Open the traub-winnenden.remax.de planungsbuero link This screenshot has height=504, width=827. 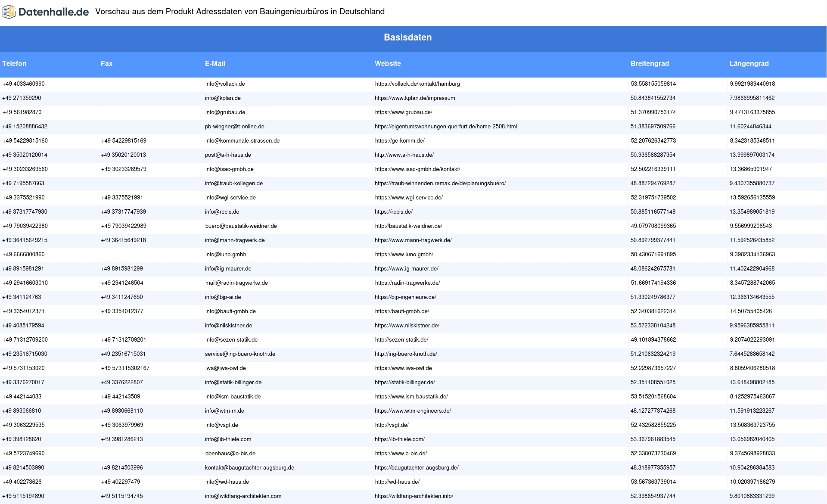[440, 184]
